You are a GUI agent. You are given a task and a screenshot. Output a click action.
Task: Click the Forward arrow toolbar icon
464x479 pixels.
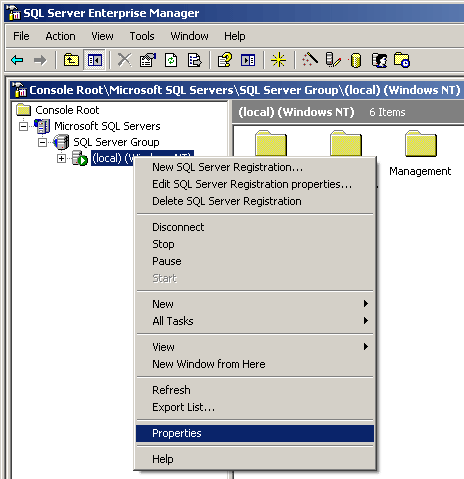tap(40, 60)
